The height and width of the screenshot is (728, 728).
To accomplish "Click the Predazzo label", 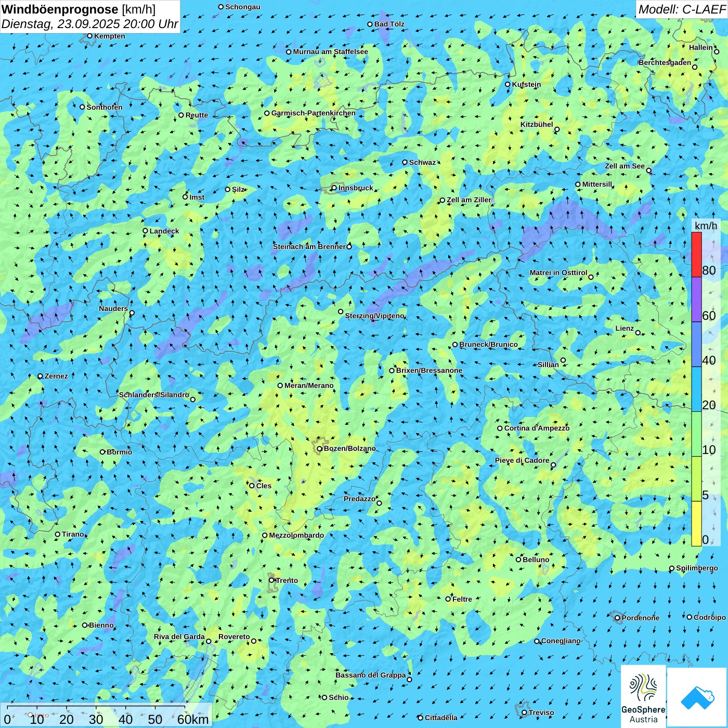I will (359, 499).
